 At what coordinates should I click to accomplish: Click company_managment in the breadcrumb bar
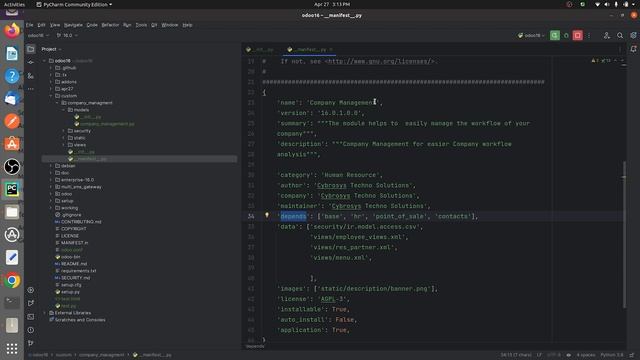pyautogui.click(x=101, y=355)
